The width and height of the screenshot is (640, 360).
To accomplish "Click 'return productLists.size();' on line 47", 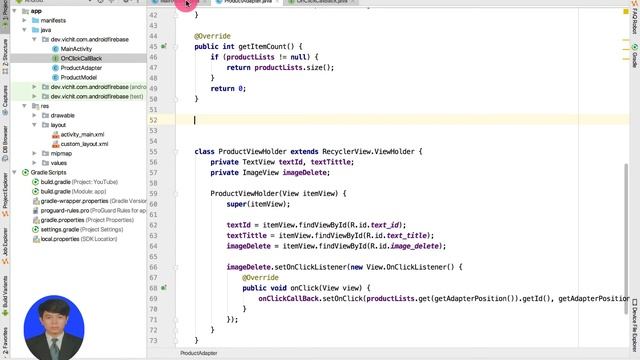I will 280,68.
